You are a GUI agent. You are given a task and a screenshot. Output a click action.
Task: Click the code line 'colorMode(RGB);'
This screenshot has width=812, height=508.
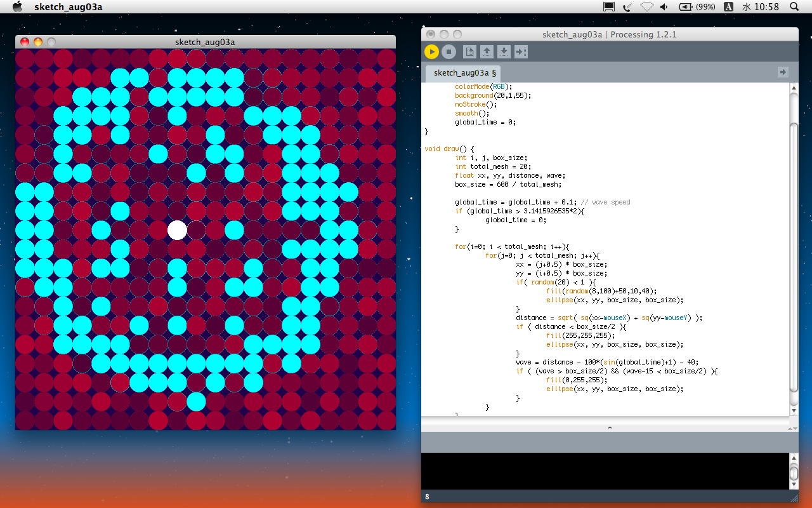pos(483,86)
